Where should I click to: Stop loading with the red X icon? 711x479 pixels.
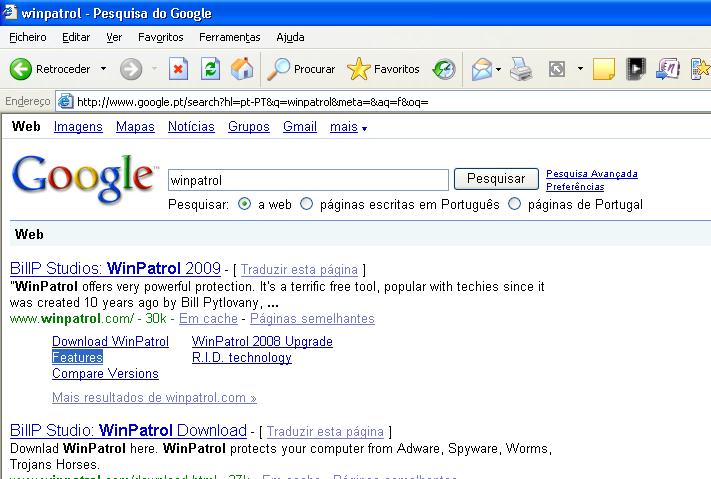point(178,69)
